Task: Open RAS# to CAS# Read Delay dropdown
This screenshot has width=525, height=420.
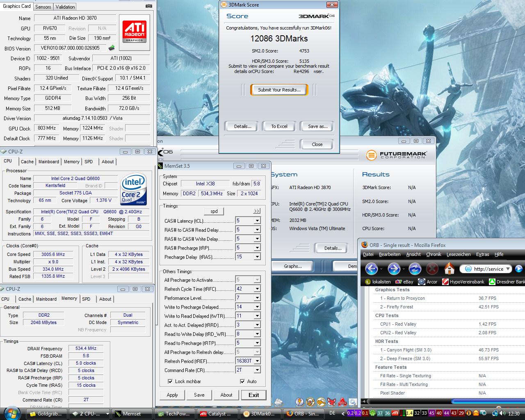Action: click(x=257, y=230)
